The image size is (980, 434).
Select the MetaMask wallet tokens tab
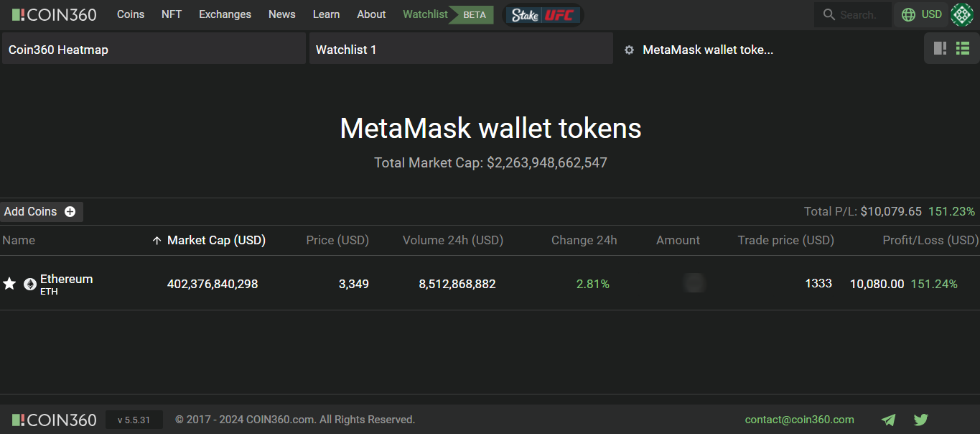pyautogui.click(x=708, y=50)
